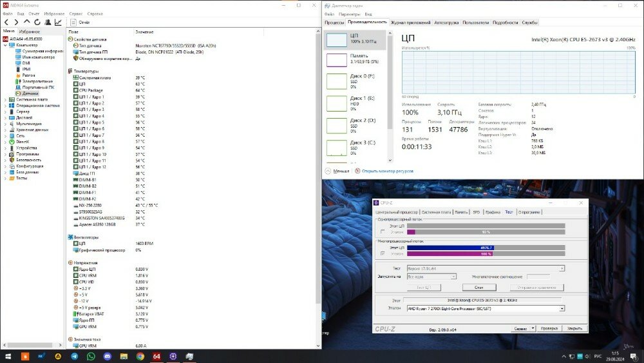Expand the Дисплей tree node

point(5,117)
